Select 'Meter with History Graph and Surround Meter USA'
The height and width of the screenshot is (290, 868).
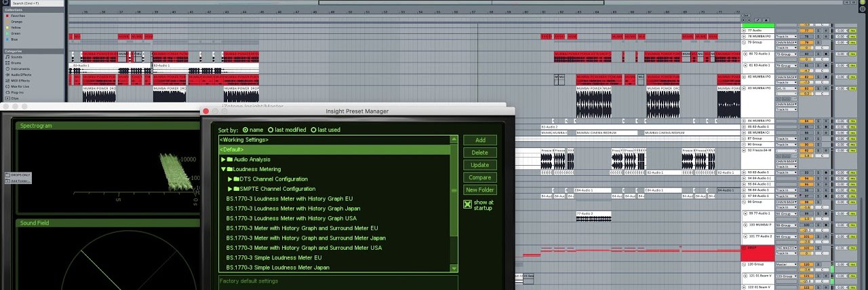coord(304,248)
